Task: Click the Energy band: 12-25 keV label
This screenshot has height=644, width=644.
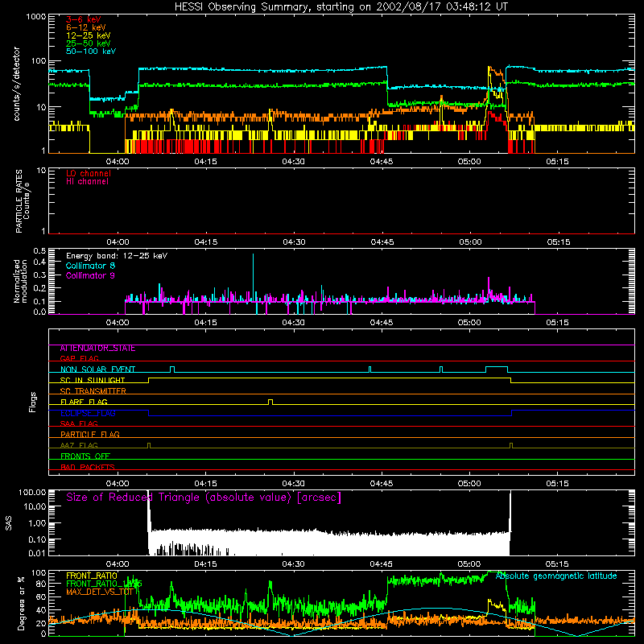Action: (117, 256)
